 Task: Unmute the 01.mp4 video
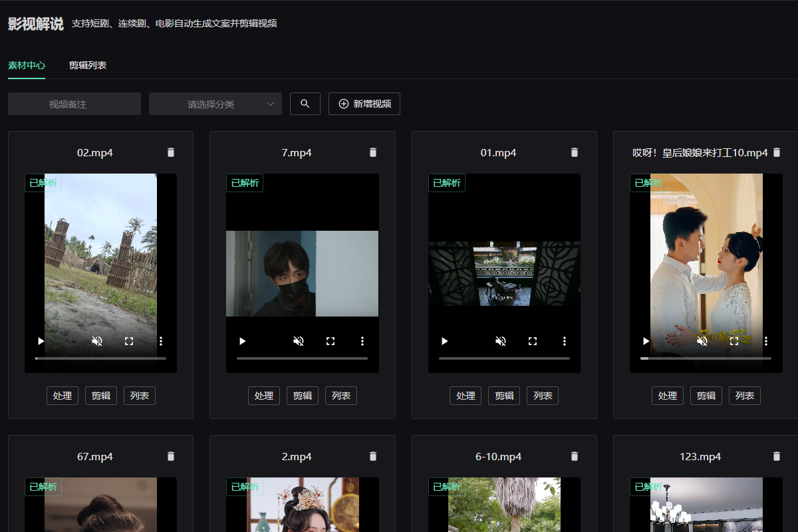pyautogui.click(x=501, y=341)
